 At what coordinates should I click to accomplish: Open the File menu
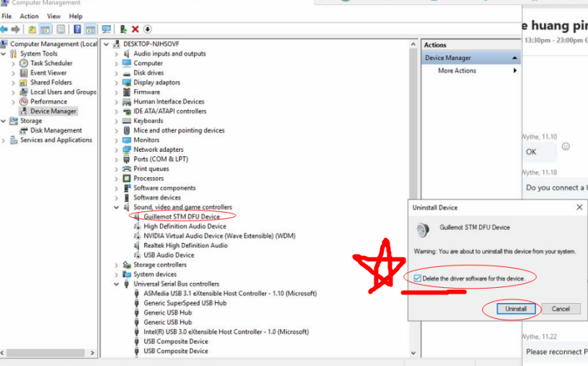coord(7,16)
